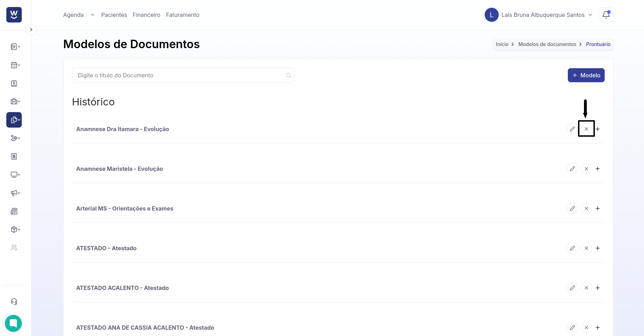Screen dimensions: 644x336
Task: Open the newspaper reports sidebar icon
Action: (x=14, y=211)
